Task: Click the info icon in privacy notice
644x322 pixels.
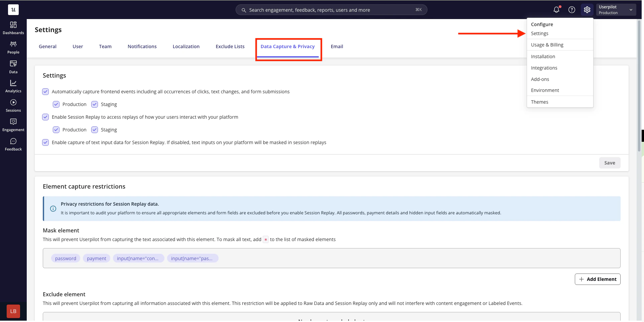Action: (x=53, y=209)
